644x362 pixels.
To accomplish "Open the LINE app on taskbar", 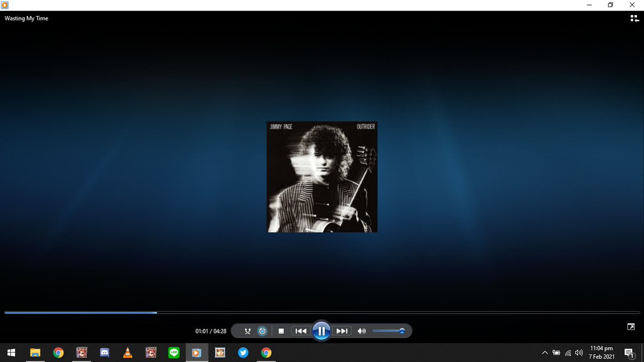I will [x=174, y=352].
